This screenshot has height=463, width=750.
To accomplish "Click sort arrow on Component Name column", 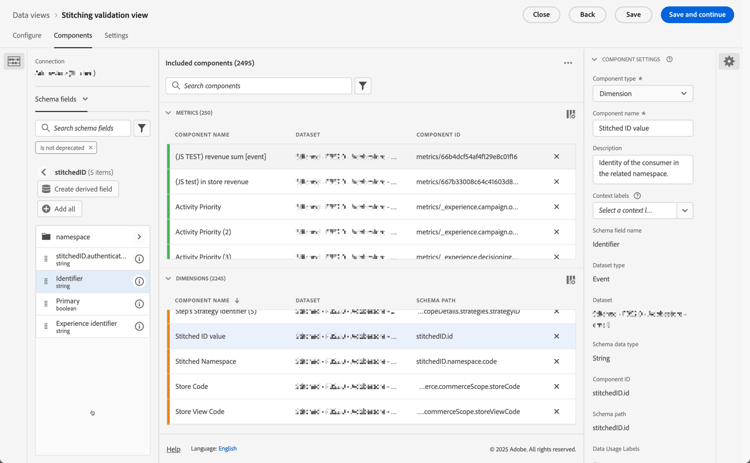I will click(237, 300).
